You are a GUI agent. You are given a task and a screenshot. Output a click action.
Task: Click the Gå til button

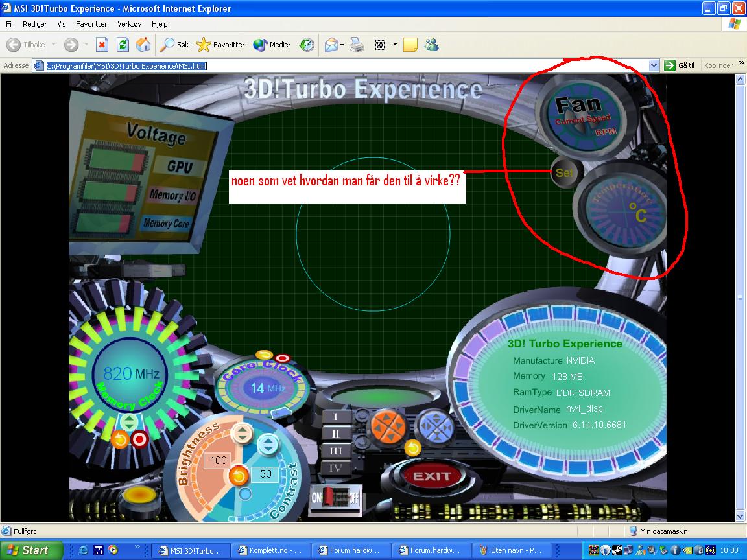coord(680,65)
